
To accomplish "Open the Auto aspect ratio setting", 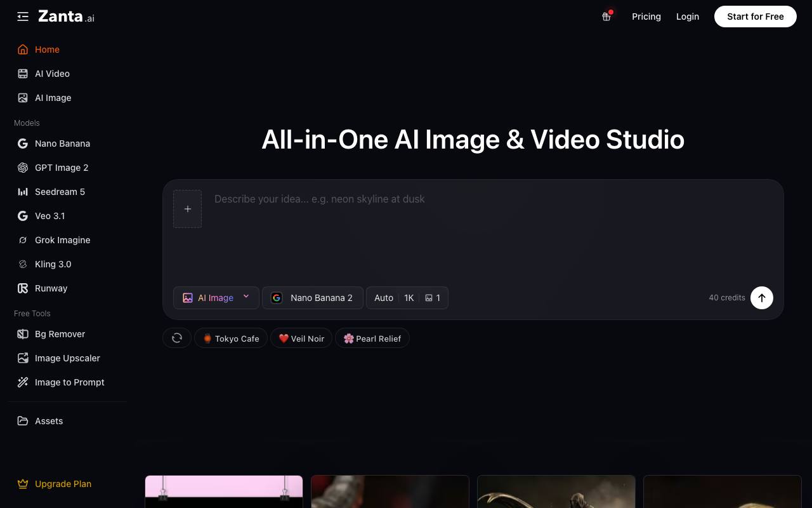I will tap(384, 298).
